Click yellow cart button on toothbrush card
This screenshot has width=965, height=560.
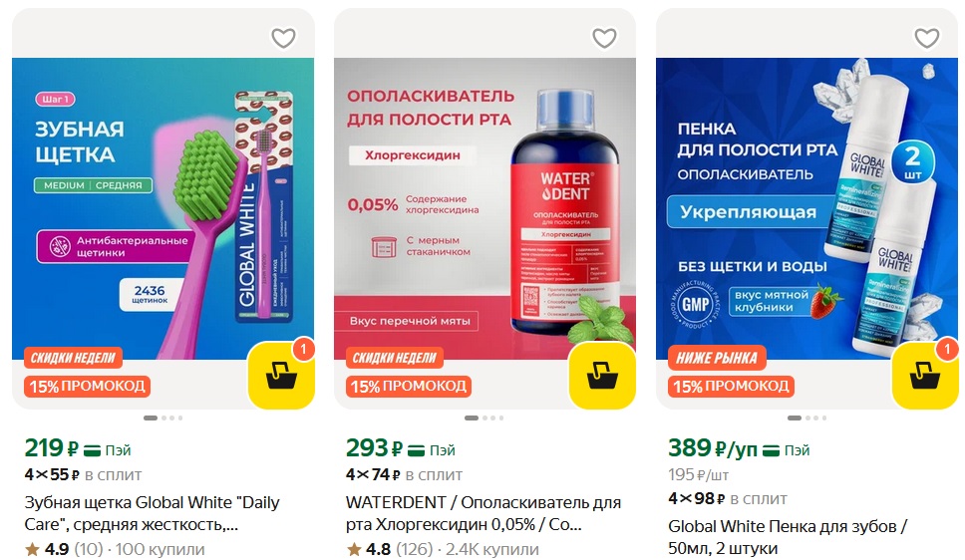pos(281,375)
